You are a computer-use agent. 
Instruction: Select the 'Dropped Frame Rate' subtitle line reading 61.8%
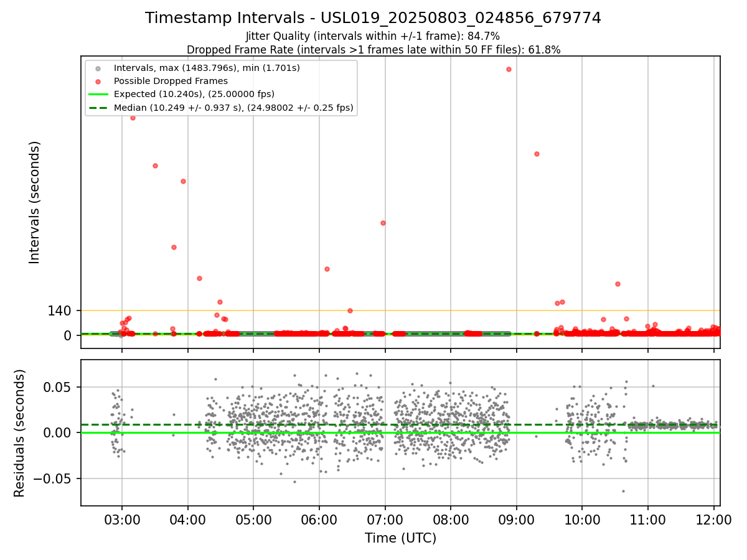click(373, 50)
